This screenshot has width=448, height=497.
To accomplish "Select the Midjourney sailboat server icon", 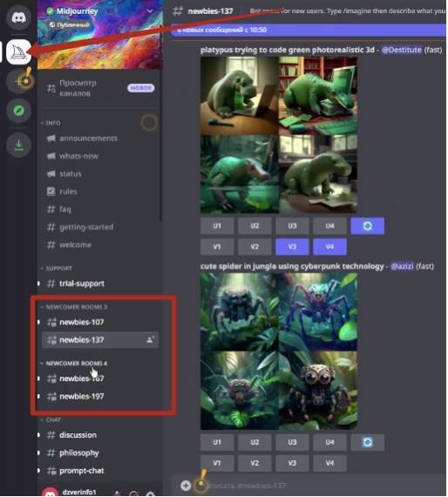I will pyautogui.click(x=18, y=52).
